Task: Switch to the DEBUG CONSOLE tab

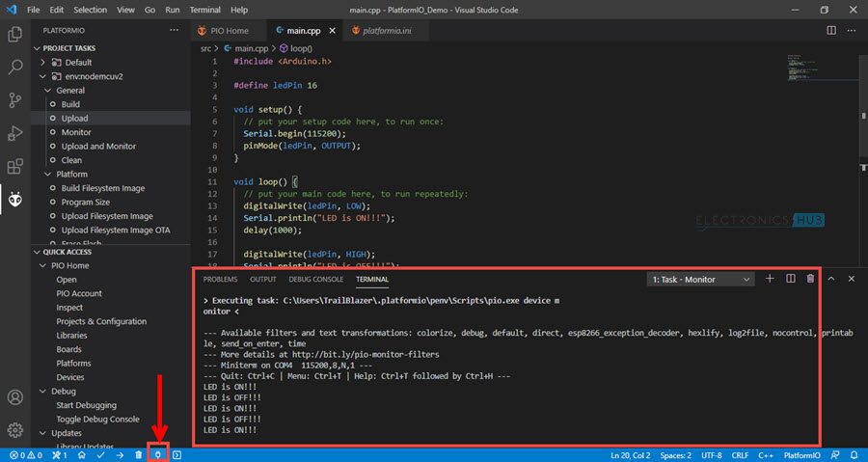Action: pyautogui.click(x=316, y=280)
